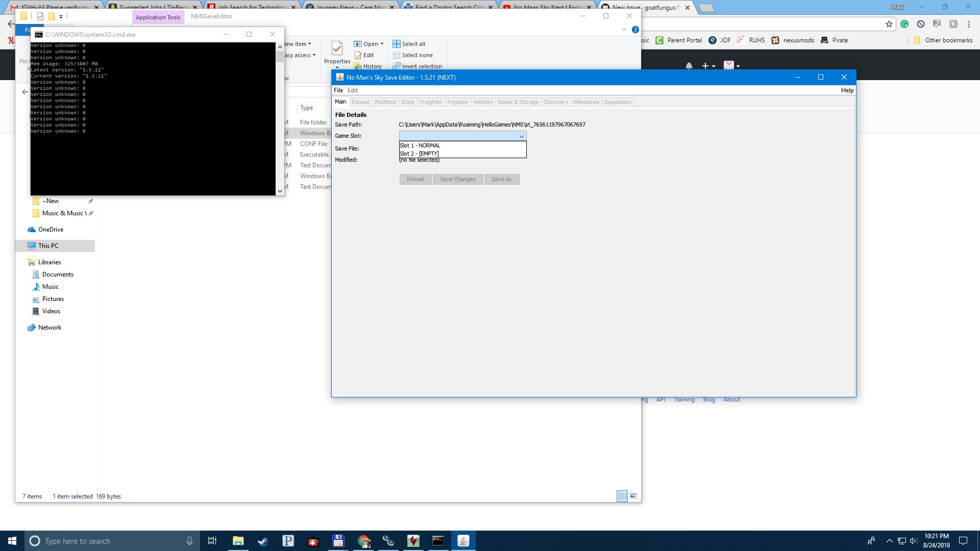Open the File menu in the Save Editor
This screenshot has height=551, width=980.
click(x=338, y=90)
